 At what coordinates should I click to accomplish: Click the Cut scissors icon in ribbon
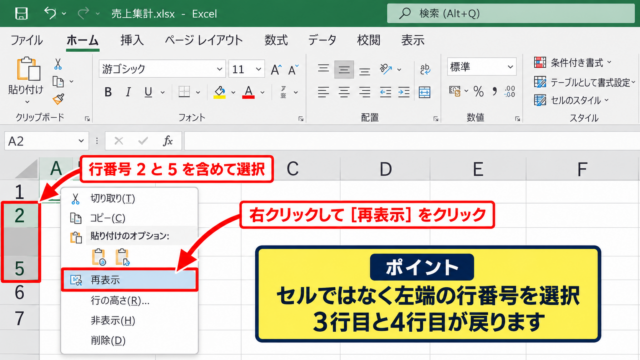(x=58, y=64)
